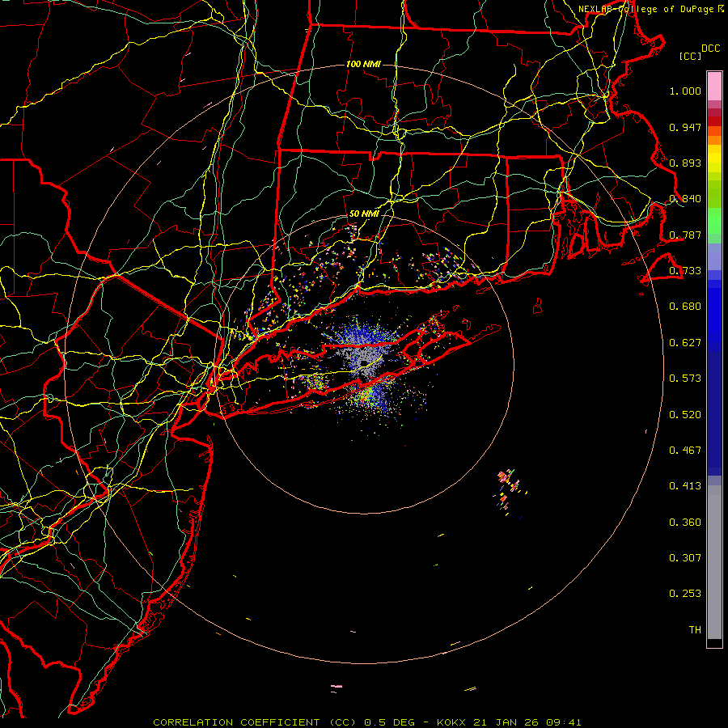The image size is (728, 728).
Task: Click the 0.307 scale value
Action: click(x=685, y=558)
